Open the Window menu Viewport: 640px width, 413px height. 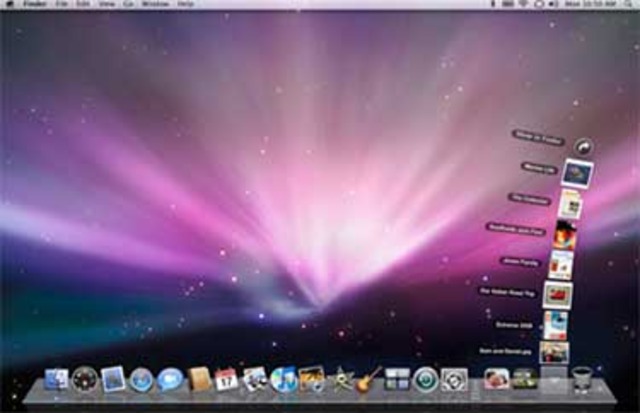(x=156, y=4)
